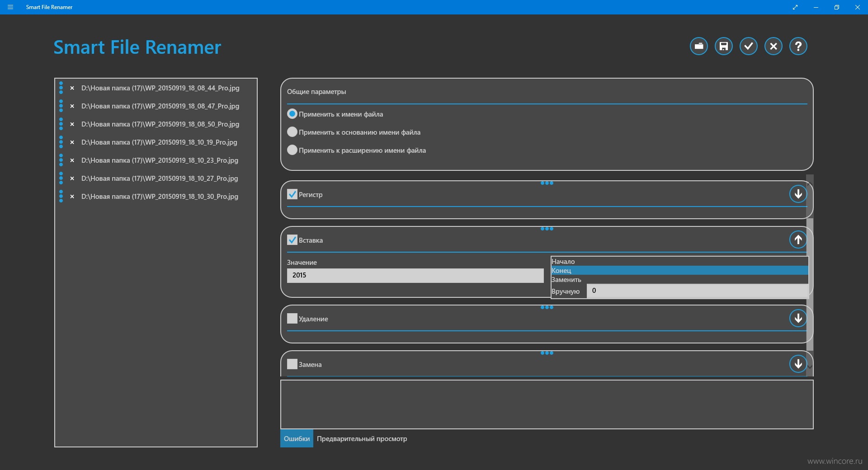Image resolution: width=868 pixels, height=470 pixels.
Task: Click scrollbar down arrow beside Замена panel
Action: [810, 367]
